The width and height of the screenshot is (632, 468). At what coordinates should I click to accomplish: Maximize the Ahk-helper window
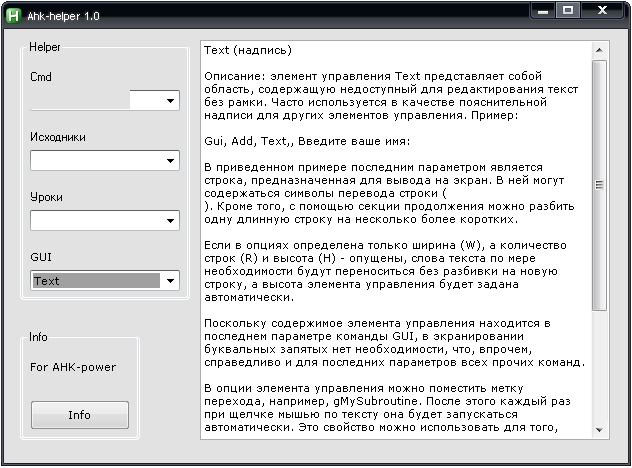point(568,10)
